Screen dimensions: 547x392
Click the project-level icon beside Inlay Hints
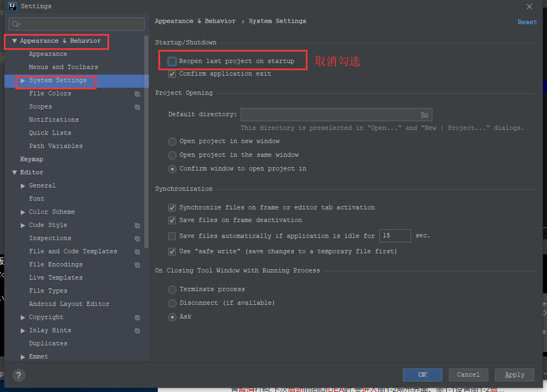138,331
